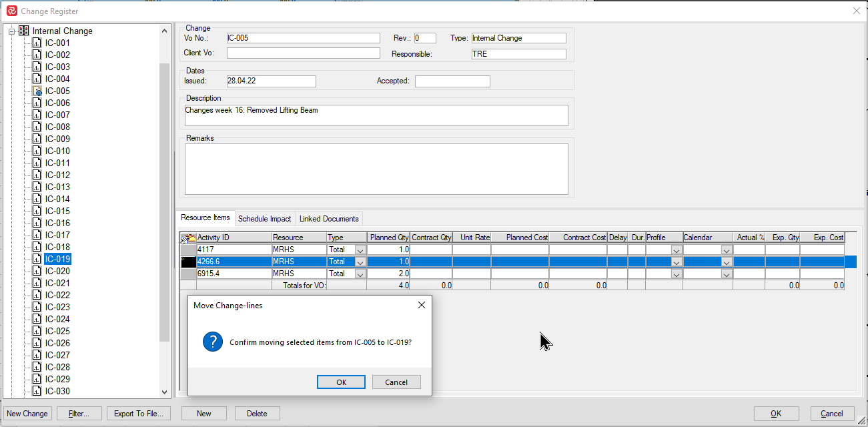This screenshot has height=427, width=868.
Task: Select row header of activity 4266.6
Action: [188, 262]
